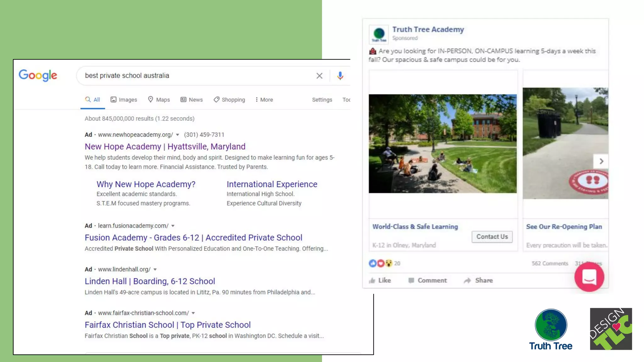Open the More search options menu
644x362 pixels.
pos(264,100)
